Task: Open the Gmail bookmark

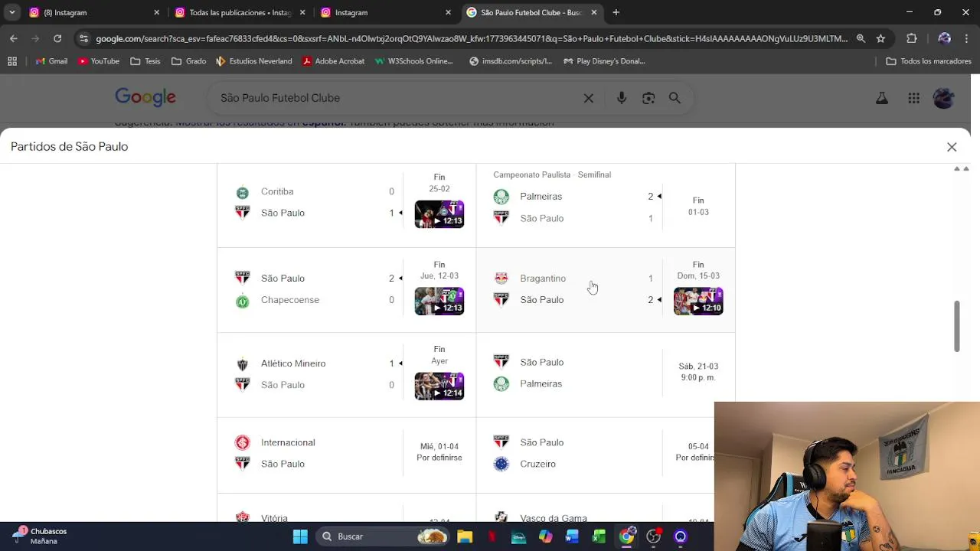Action: point(51,61)
